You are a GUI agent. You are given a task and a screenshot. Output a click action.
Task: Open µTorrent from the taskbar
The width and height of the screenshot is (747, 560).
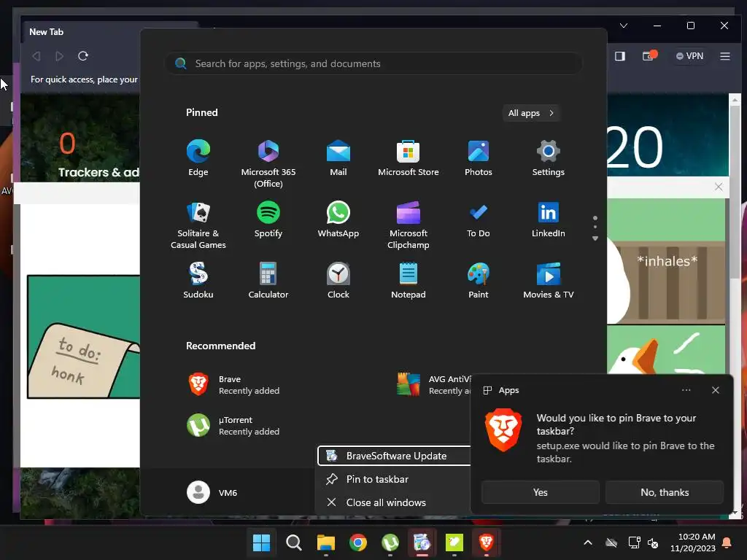coord(390,542)
